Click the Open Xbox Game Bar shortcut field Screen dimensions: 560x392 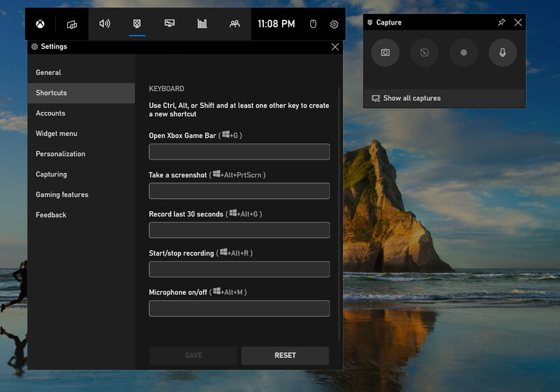point(239,152)
